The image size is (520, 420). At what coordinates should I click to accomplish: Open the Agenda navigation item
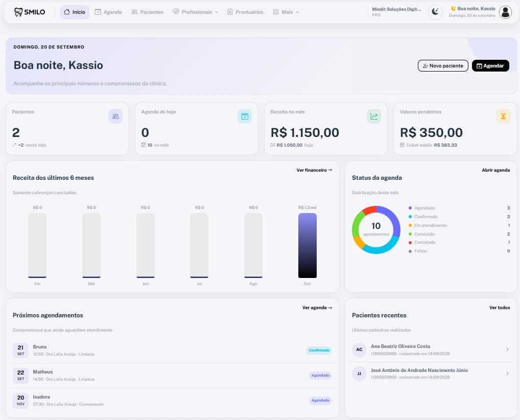point(108,12)
